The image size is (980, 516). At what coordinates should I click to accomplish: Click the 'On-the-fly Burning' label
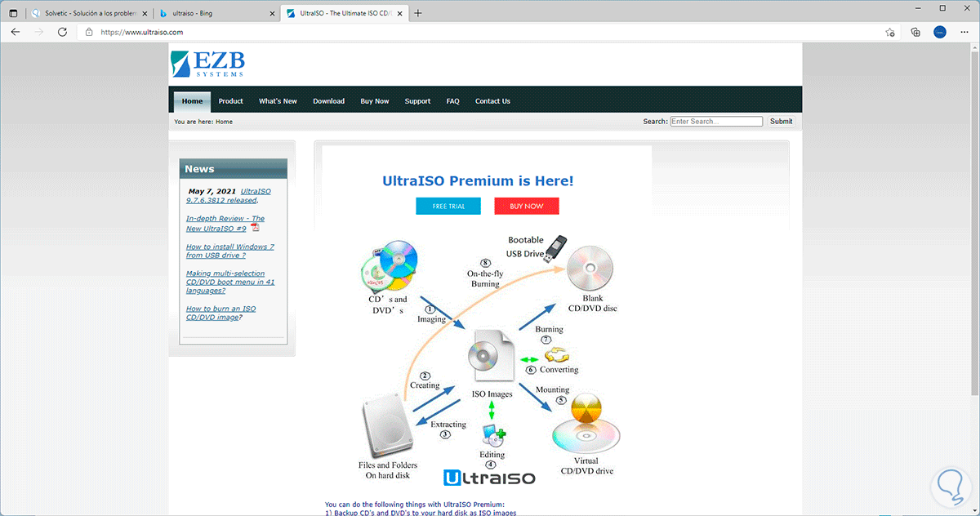point(484,278)
